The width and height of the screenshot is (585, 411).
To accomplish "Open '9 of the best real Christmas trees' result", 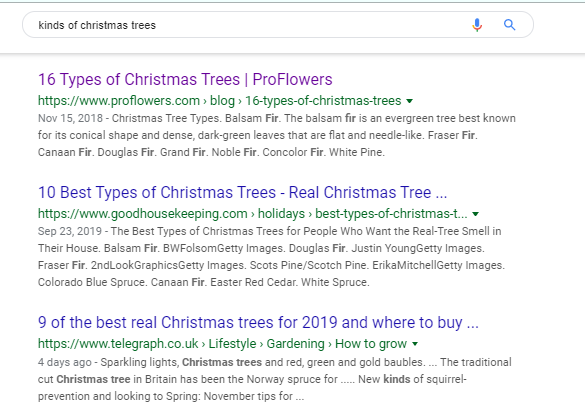I will pos(258,322).
